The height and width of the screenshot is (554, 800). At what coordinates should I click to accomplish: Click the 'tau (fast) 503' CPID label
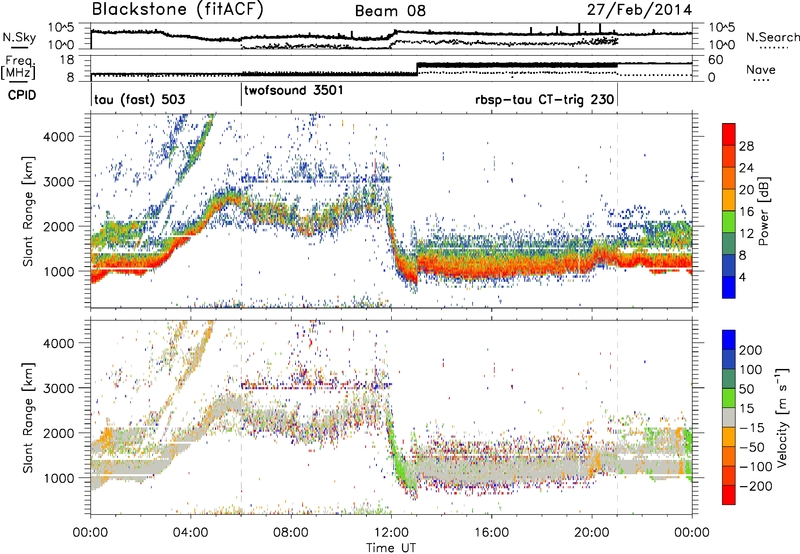[x=139, y=99]
